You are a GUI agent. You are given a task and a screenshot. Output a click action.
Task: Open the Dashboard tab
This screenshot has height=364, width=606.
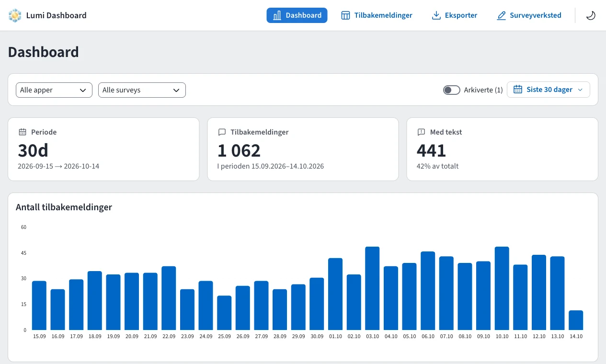pyautogui.click(x=297, y=15)
